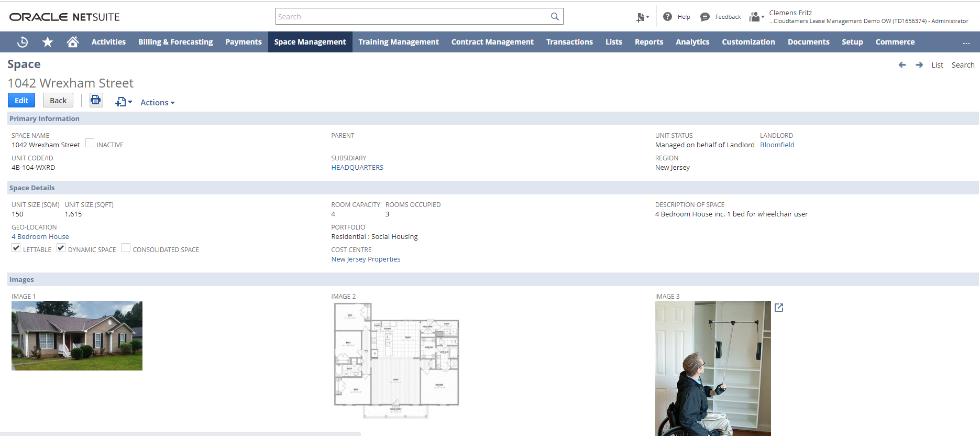The height and width of the screenshot is (436, 980).
Task: Open the 4 Bedroom House geo-location link
Action: pos(40,237)
